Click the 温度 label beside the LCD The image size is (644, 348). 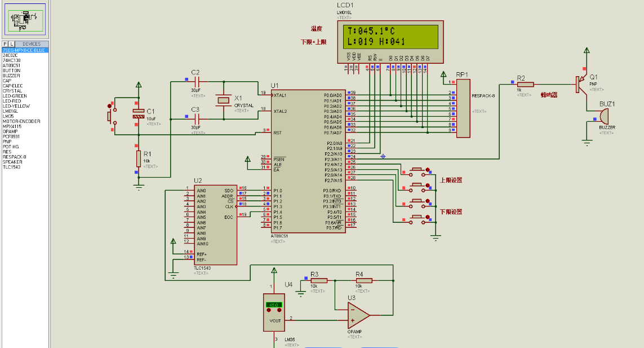[x=317, y=29]
